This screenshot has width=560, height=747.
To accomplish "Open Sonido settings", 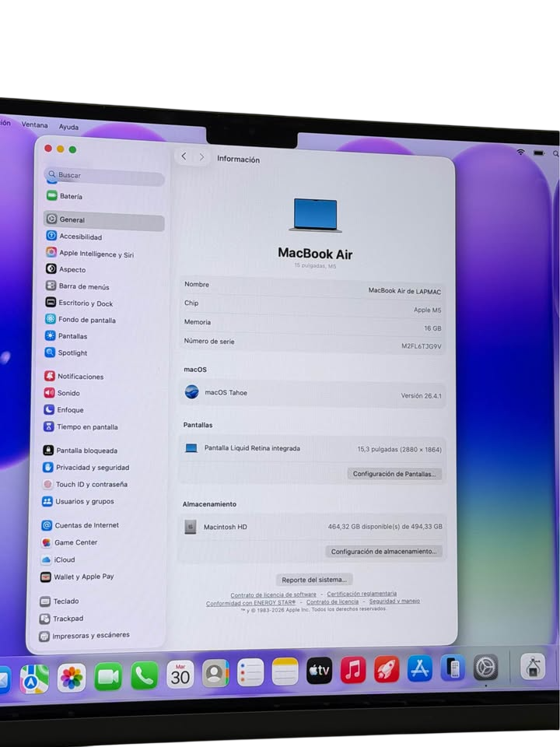I will [62, 393].
